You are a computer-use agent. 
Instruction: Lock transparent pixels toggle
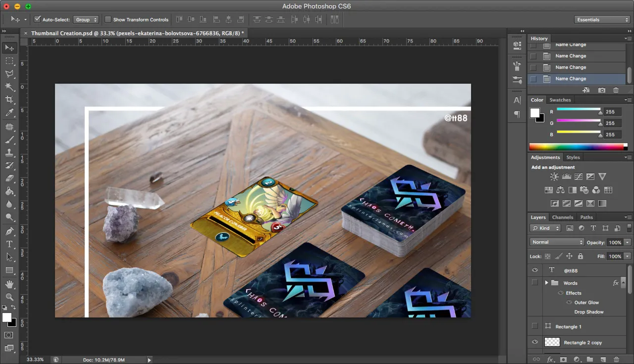coord(547,256)
